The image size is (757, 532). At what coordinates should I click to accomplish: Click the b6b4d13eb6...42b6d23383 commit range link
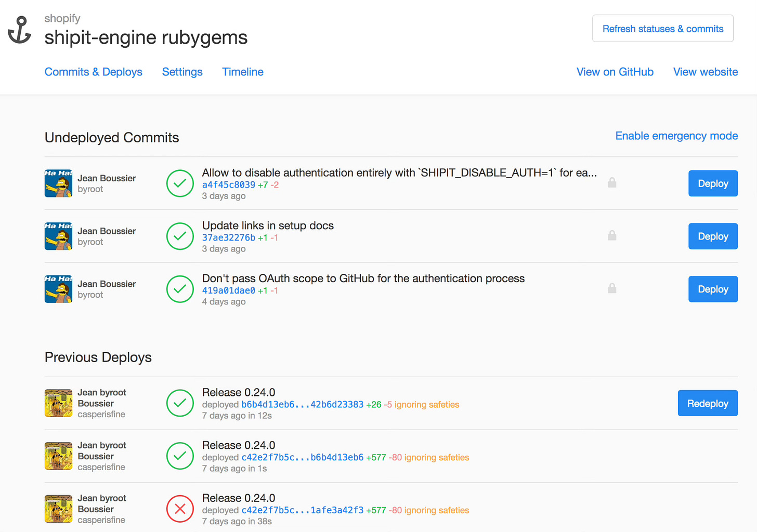(x=302, y=404)
